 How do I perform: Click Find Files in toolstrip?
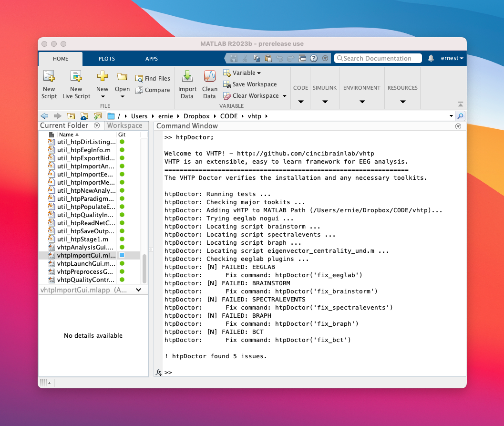coord(153,79)
